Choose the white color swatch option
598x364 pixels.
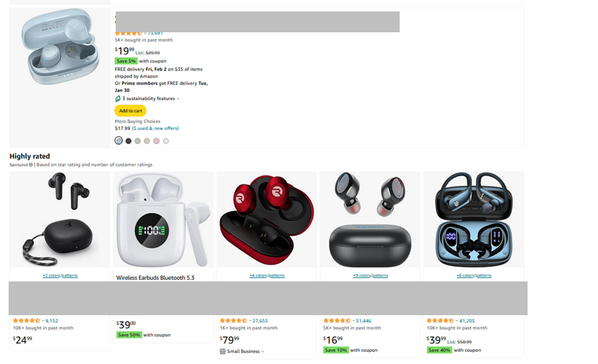coord(166,141)
